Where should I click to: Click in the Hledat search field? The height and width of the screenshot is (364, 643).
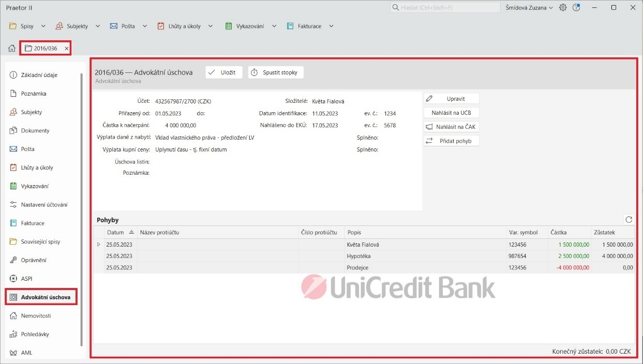pos(445,8)
